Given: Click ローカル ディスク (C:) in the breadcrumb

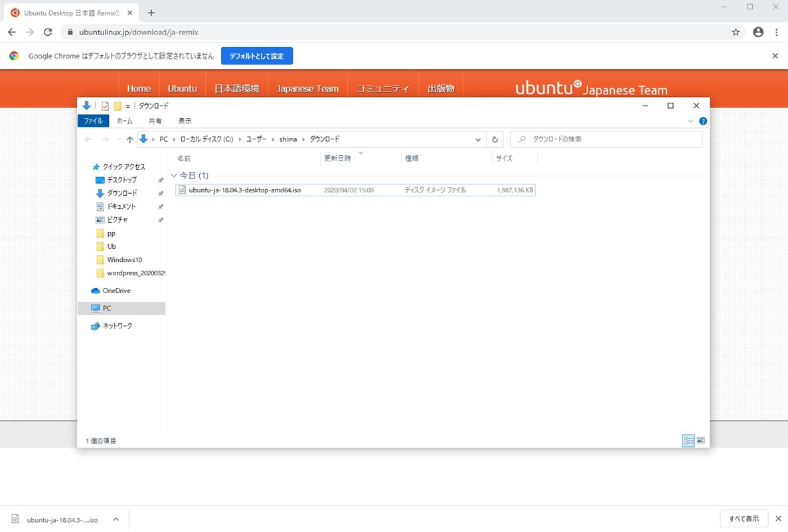Looking at the screenshot, I should pos(206,139).
